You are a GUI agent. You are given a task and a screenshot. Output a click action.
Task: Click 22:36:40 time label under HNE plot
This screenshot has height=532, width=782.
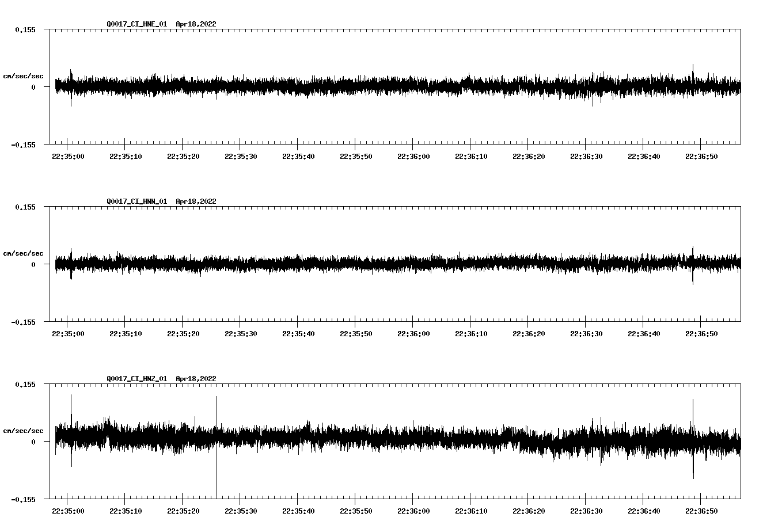(644, 156)
